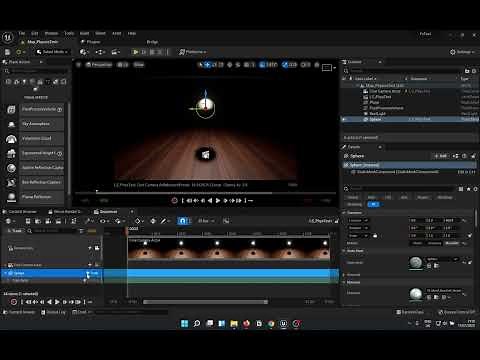The height and width of the screenshot is (360, 480).
Task: Click the Unreal Engine logo icon
Action: click(x=7, y=37)
